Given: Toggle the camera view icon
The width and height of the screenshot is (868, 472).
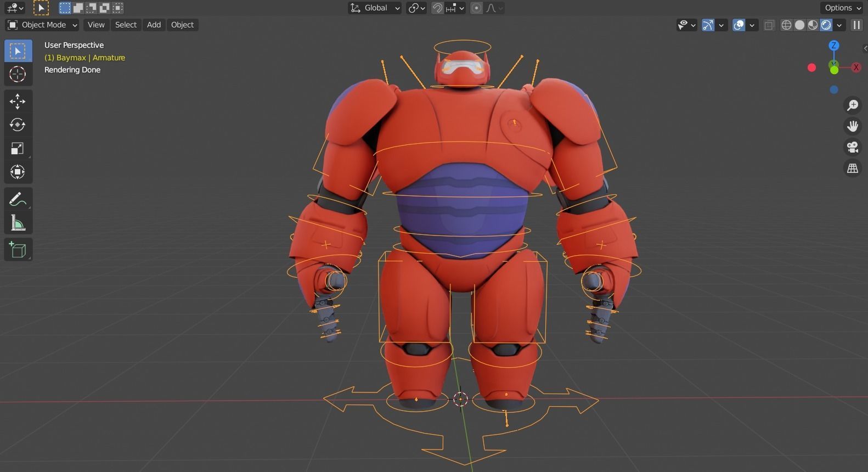Looking at the screenshot, I should pos(853,147).
